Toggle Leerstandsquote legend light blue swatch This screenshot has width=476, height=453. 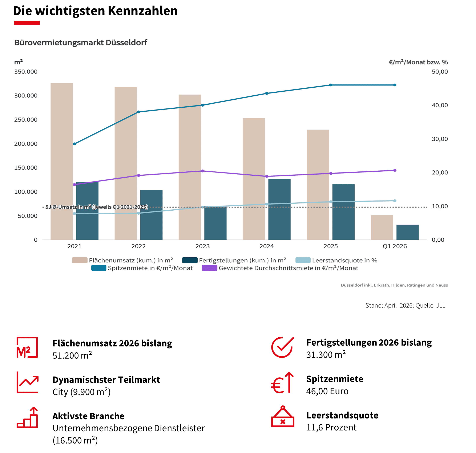tap(303, 260)
